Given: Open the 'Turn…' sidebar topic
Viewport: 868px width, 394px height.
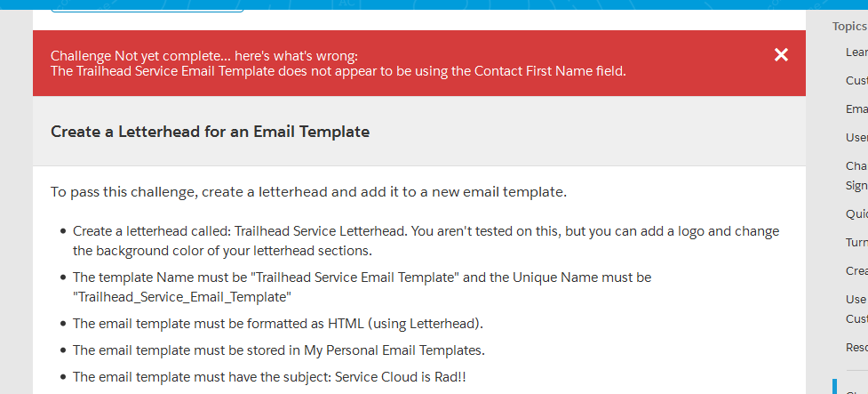Looking at the screenshot, I should 856,243.
